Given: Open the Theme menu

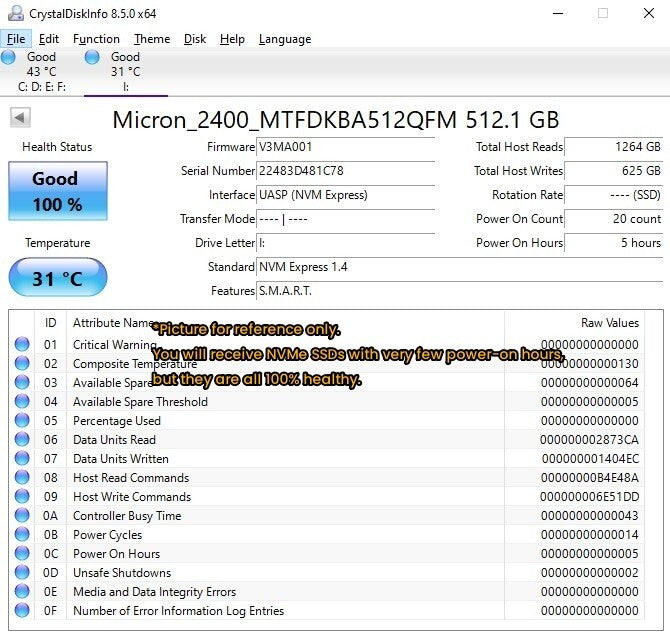Looking at the screenshot, I should [152, 39].
